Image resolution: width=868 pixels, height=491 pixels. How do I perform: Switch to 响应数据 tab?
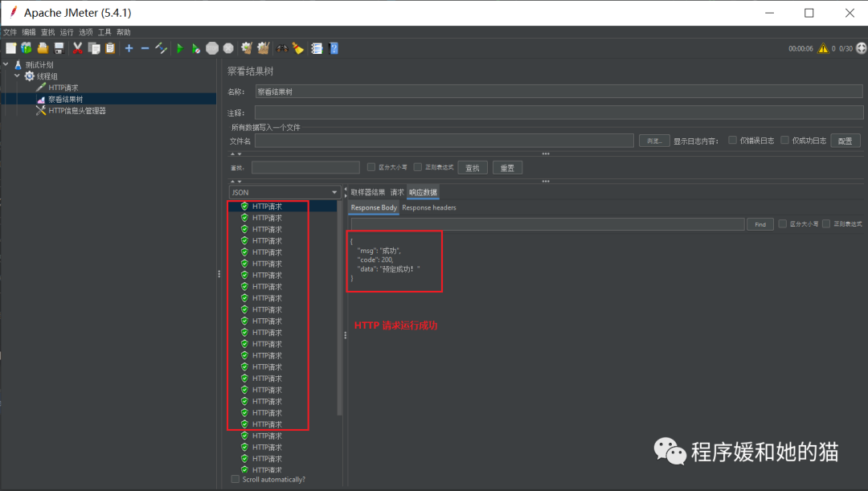click(423, 192)
